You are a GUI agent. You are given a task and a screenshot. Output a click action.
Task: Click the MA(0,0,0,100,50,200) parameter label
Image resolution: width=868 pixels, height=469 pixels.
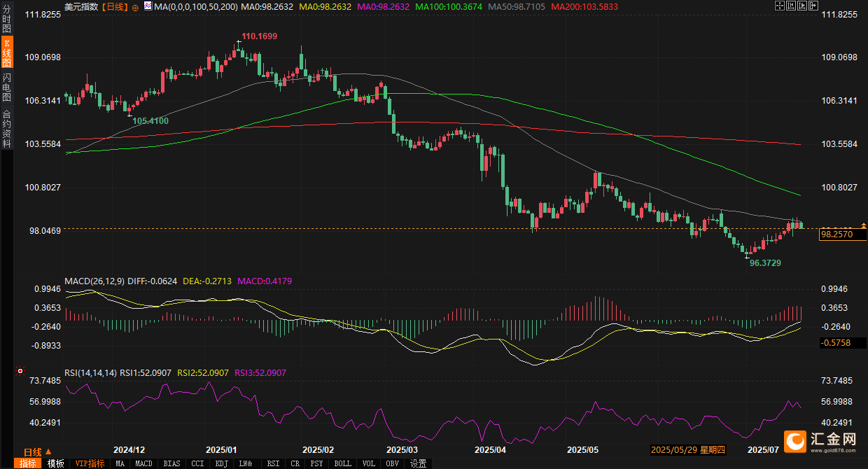[x=195, y=7]
